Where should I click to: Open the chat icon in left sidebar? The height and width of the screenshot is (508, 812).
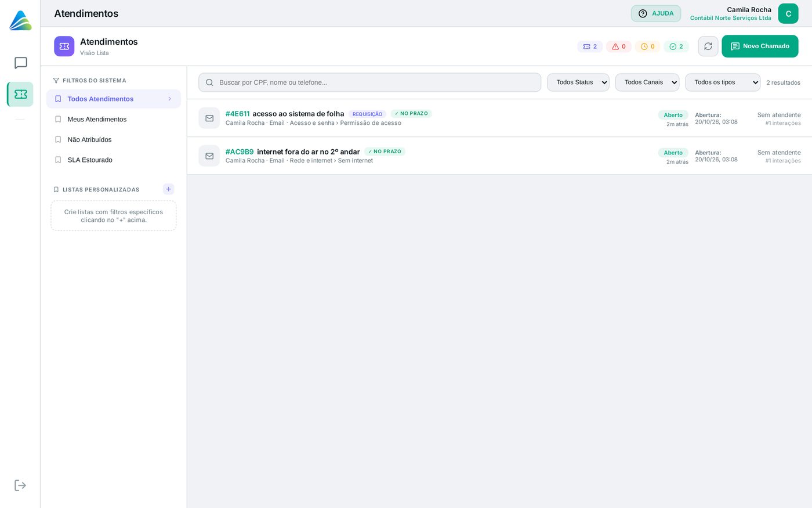click(x=21, y=63)
